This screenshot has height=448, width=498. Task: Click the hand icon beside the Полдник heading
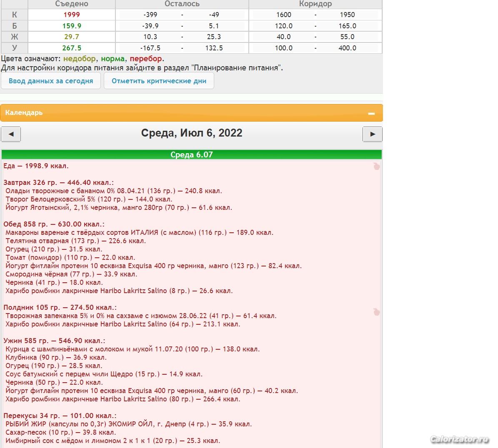[x=376, y=312]
